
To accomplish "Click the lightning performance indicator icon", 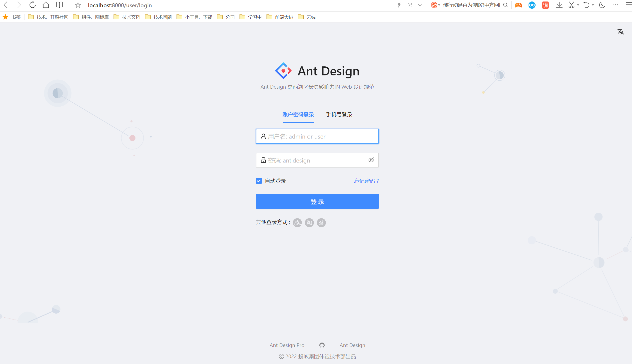I will tap(399, 5).
